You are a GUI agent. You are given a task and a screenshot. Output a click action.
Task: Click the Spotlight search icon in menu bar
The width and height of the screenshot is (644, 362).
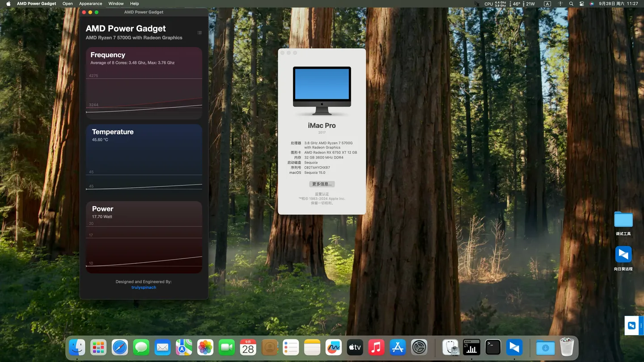click(571, 4)
